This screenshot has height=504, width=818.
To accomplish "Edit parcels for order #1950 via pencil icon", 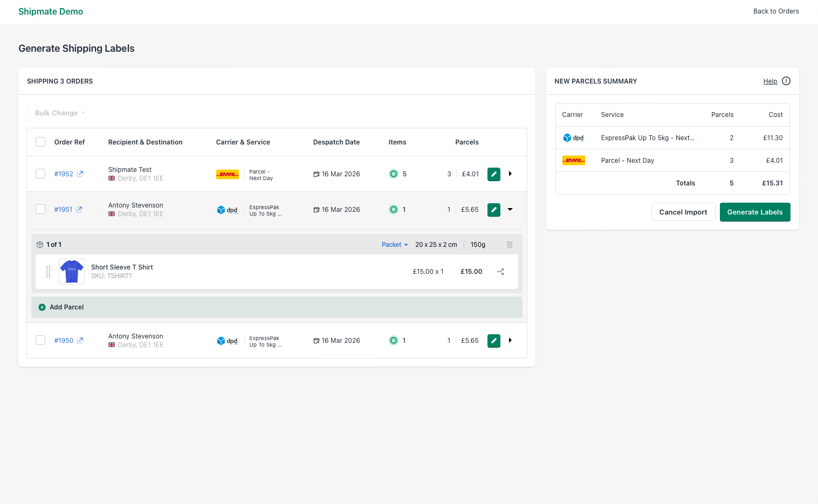I will click(493, 340).
